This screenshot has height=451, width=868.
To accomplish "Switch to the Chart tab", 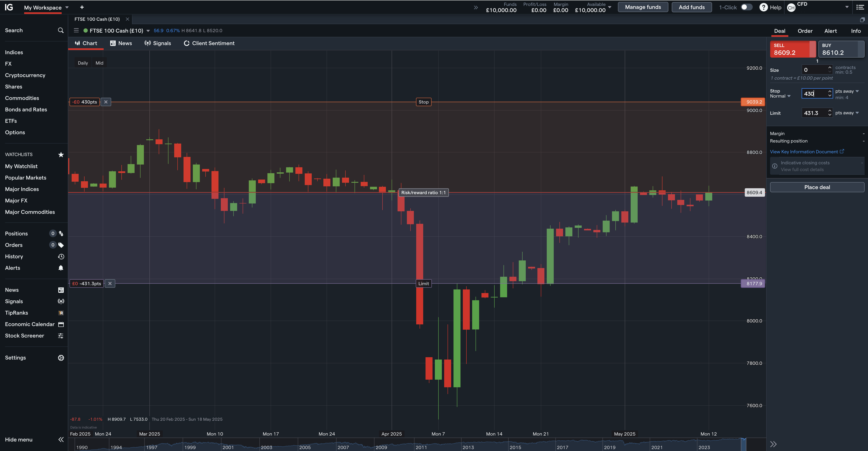I will (x=86, y=43).
